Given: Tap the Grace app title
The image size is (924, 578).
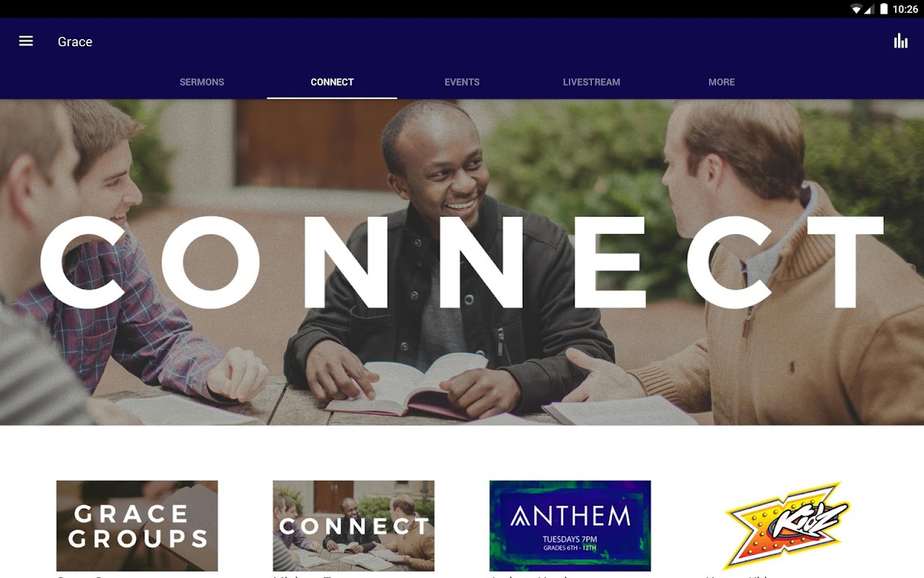Looking at the screenshot, I should click(75, 41).
